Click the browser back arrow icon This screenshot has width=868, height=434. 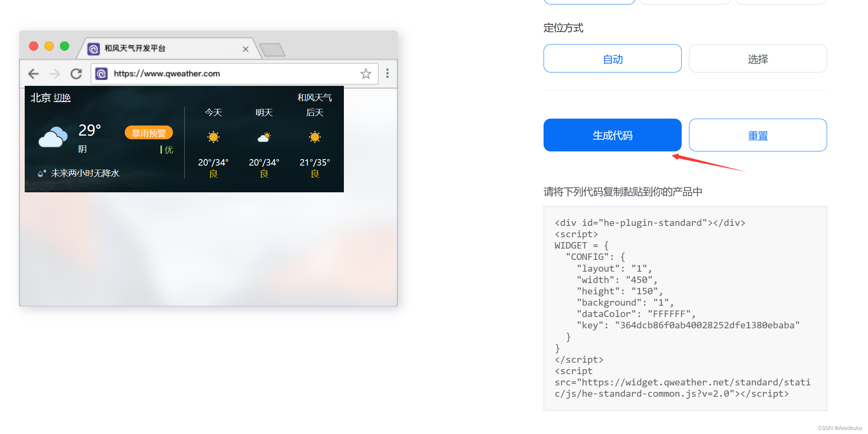coord(34,74)
